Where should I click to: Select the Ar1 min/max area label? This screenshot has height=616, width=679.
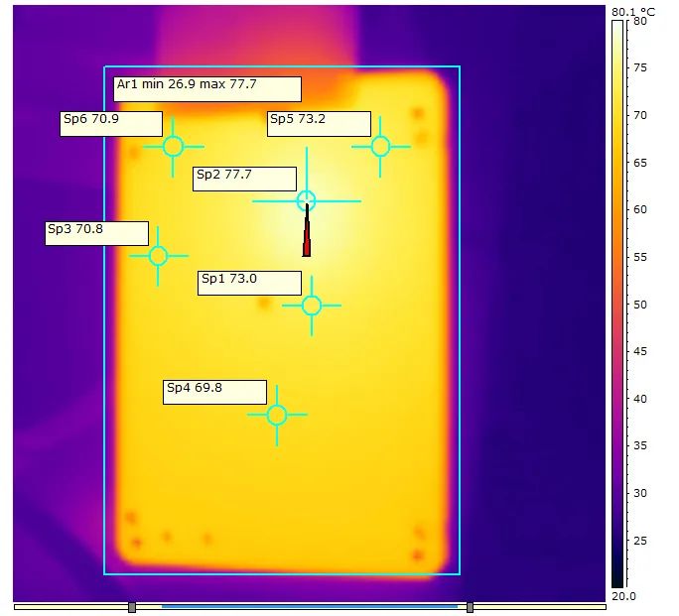pyautogui.click(x=206, y=88)
